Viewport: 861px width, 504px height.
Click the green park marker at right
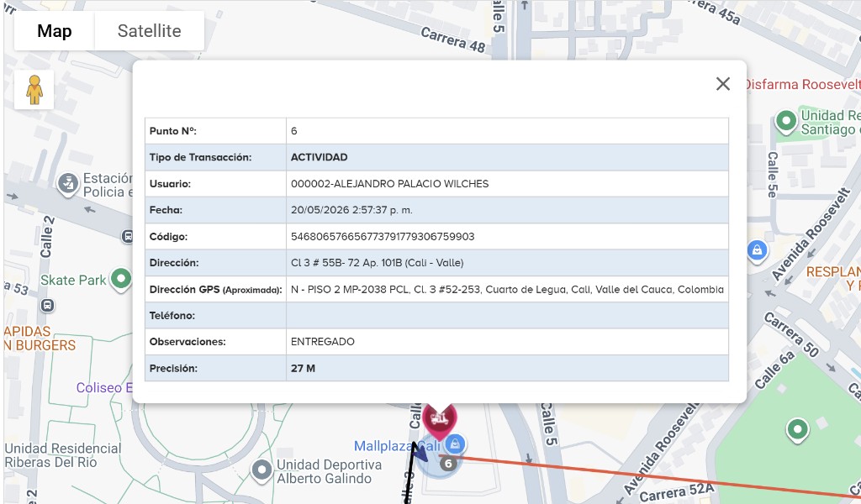coord(797,430)
